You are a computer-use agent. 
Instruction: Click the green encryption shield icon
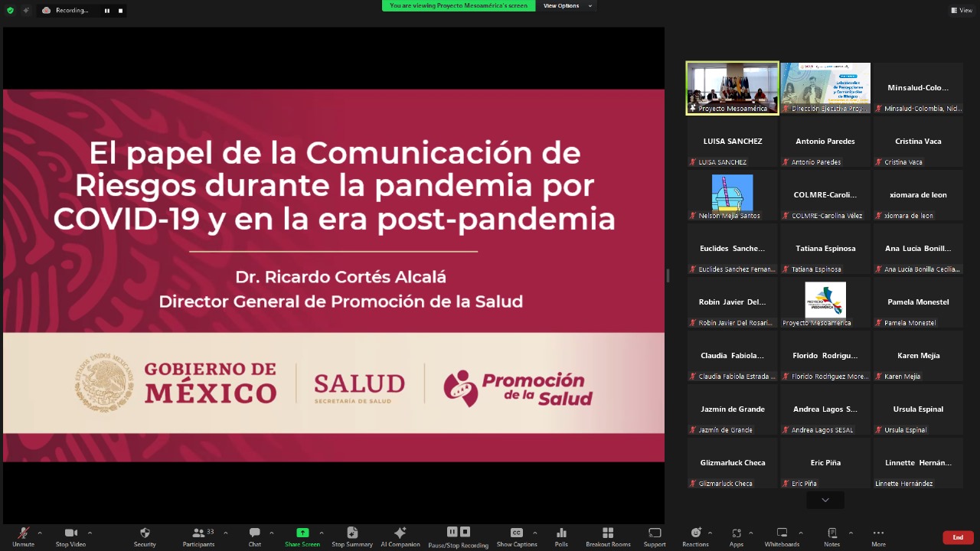point(10,11)
